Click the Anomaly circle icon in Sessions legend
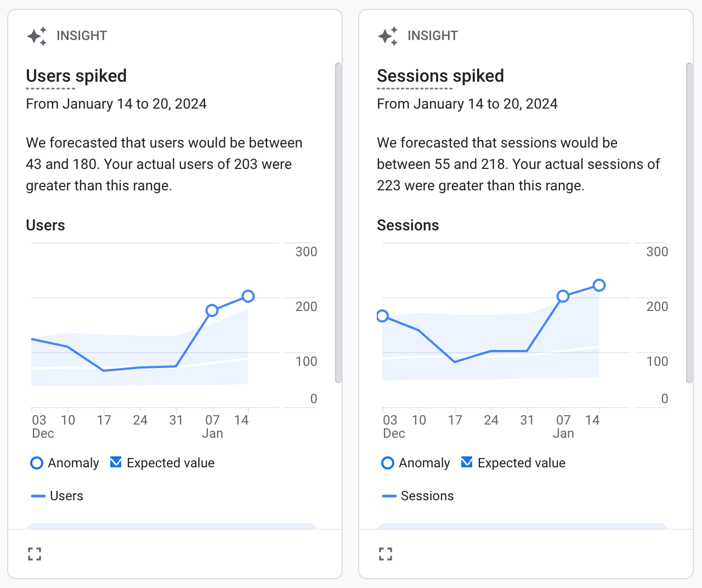The image size is (702, 588). (388, 463)
